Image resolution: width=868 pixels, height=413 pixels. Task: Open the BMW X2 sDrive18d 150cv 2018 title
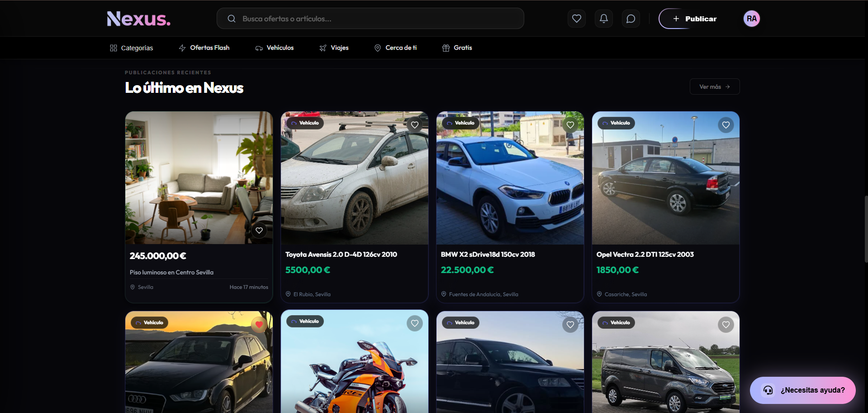pyautogui.click(x=488, y=255)
